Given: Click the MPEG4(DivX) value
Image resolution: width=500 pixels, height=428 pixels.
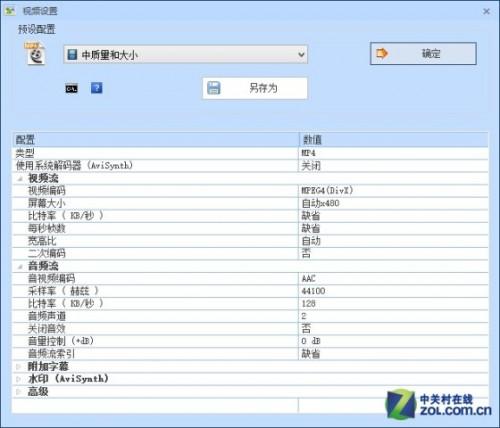Looking at the screenshot, I should [x=327, y=191].
